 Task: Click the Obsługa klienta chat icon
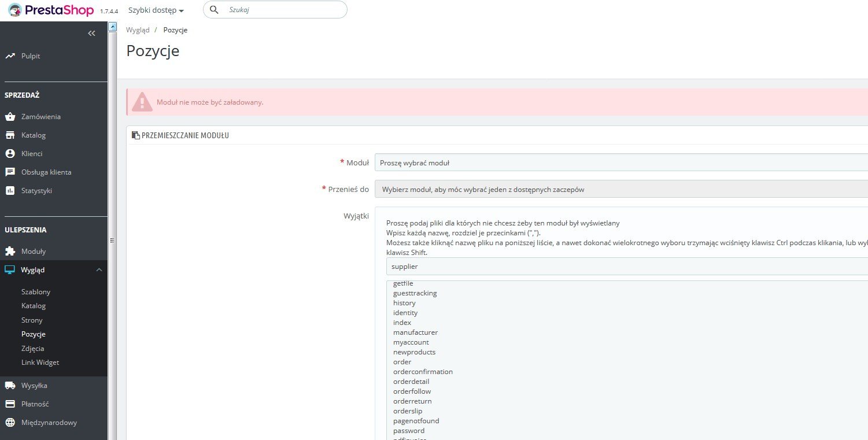[x=10, y=172]
